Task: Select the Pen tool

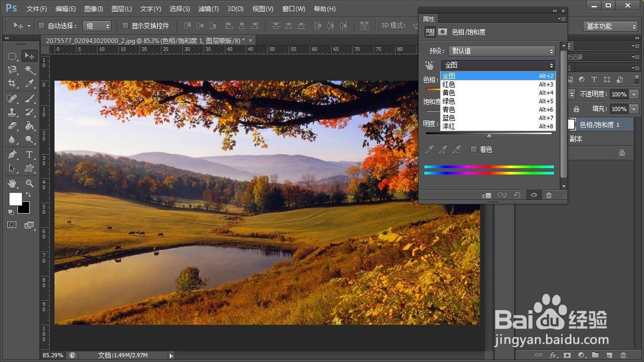Action: pyautogui.click(x=12, y=155)
